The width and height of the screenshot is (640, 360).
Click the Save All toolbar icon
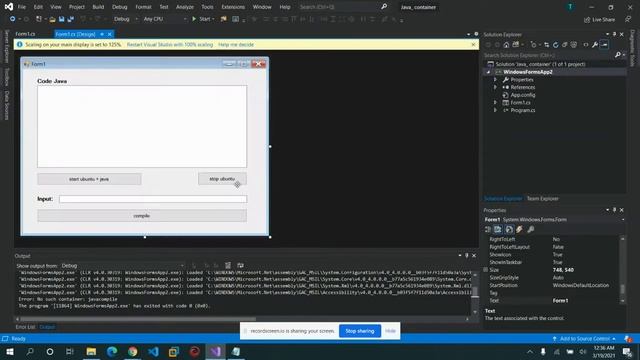coord(70,19)
